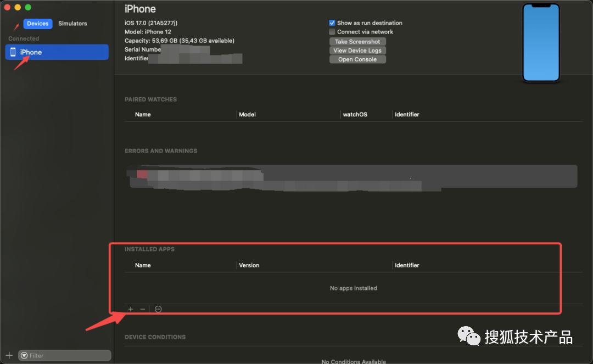Switch to the Simulators tab
The width and height of the screenshot is (593, 364).
click(x=72, y=24)
